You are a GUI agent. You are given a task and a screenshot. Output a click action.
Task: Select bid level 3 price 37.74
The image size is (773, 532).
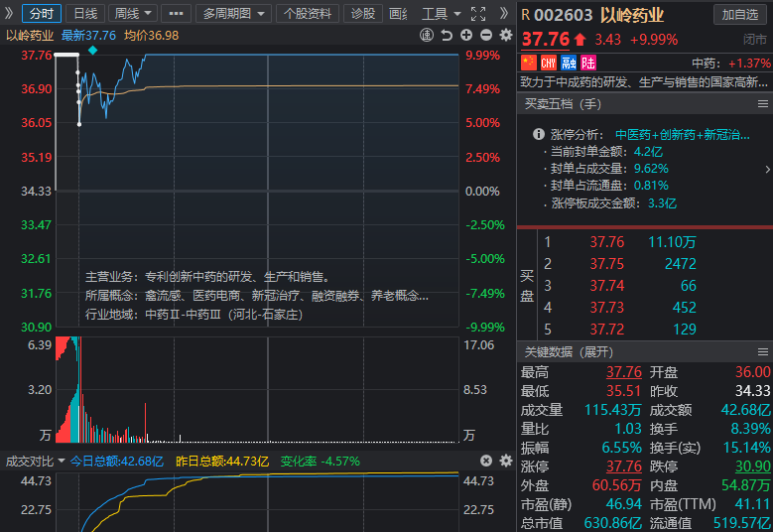pyautogui.click(x=607, y=286)
